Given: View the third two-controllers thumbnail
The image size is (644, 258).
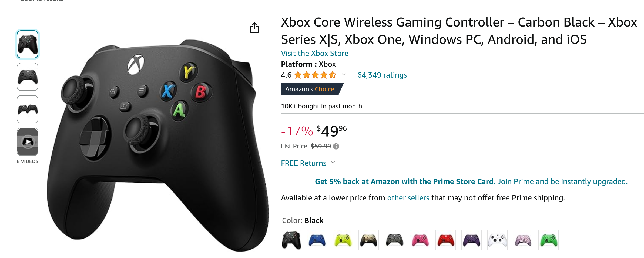Looking at the screenshot, I should 28,109.
